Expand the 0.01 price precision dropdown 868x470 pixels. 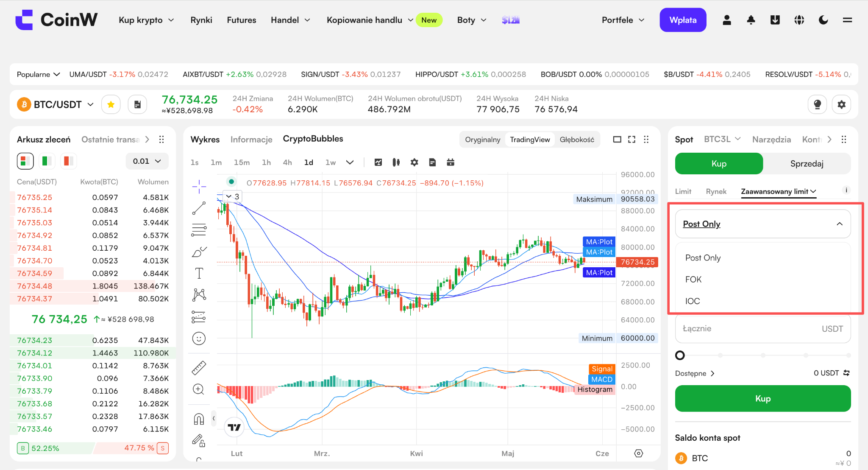(147, 161)
